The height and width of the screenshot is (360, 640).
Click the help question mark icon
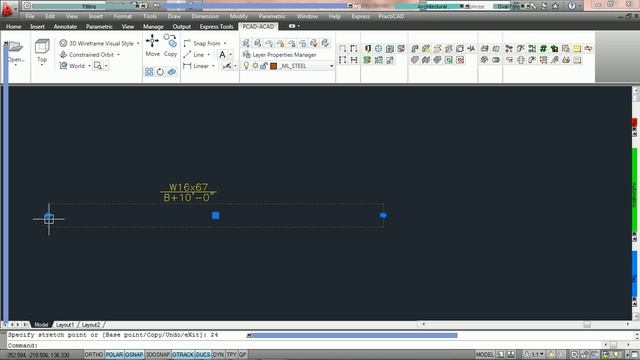pyautogui.click(x=572, y=6)
